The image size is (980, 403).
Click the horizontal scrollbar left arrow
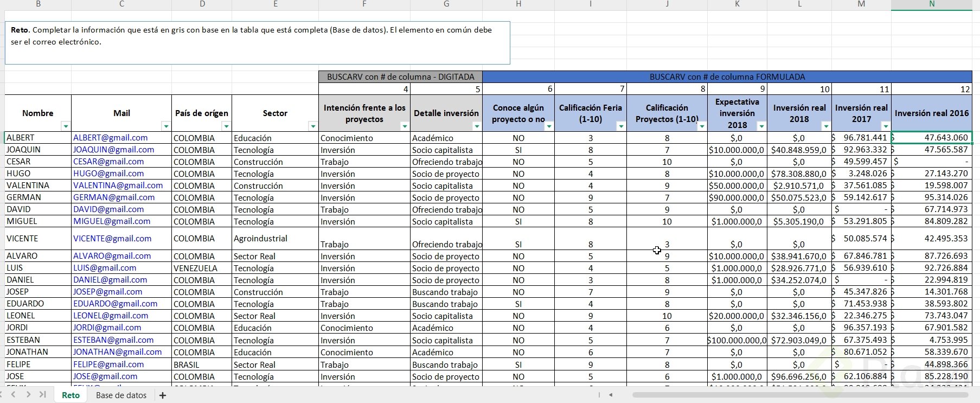tap(611, 395)
